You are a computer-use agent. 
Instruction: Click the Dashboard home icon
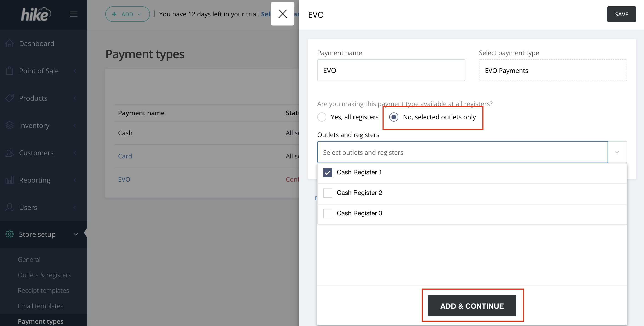click(10, 43)
